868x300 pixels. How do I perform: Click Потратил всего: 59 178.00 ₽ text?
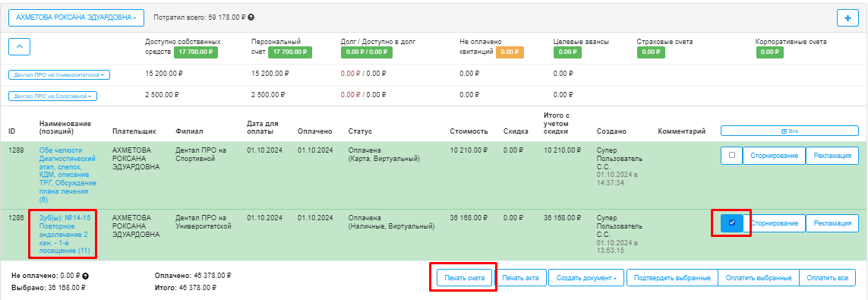[200, 17]
